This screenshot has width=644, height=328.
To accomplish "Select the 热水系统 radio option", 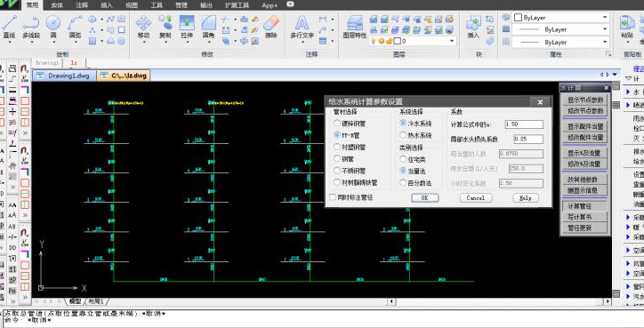I will pos(415,135).
